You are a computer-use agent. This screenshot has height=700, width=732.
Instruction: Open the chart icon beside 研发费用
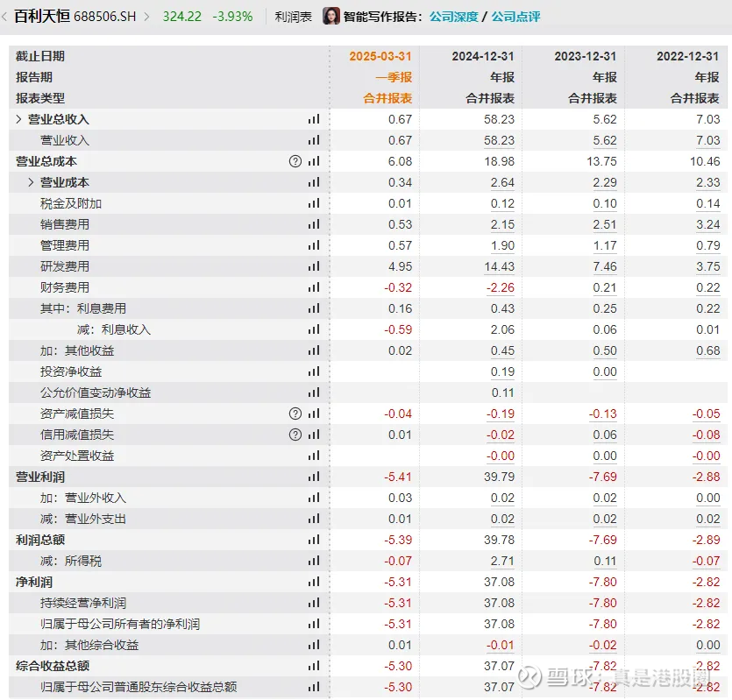(x=313, y=266)
